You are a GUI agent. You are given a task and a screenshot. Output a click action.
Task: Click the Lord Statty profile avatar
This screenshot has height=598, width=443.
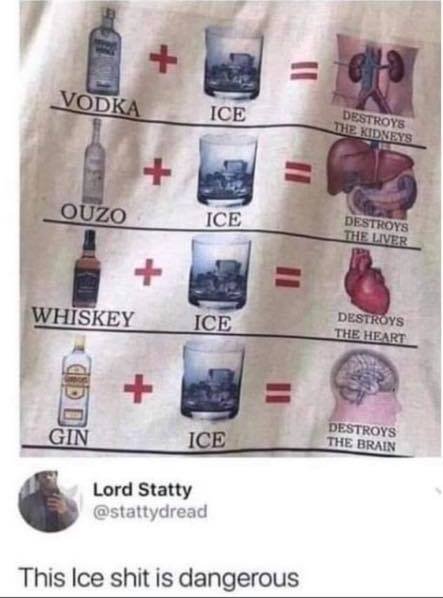[x=48, y=502]
